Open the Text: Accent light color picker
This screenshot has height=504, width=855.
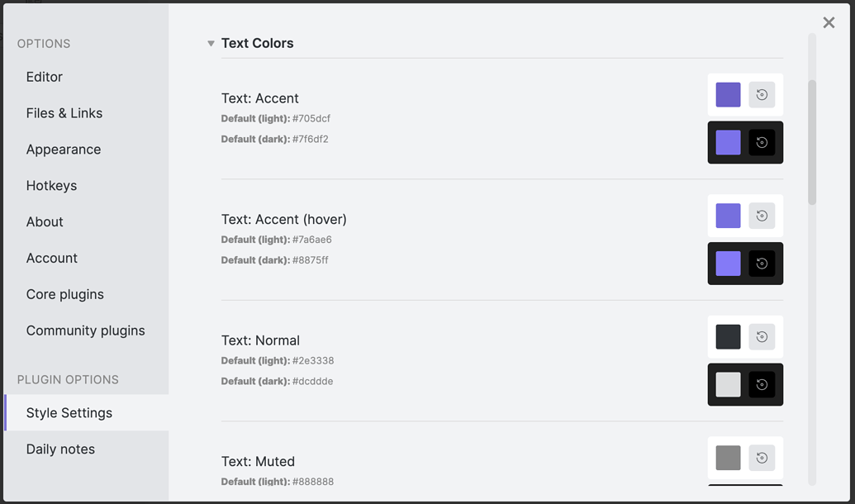pyautogui.click(x=728, y=94)
